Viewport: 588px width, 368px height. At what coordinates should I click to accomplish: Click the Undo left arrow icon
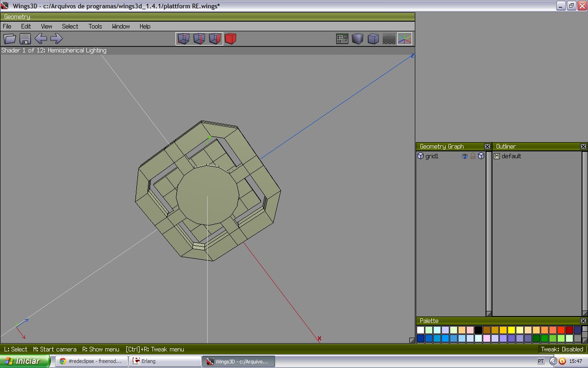pyautogui.click(x=41, y=39)
